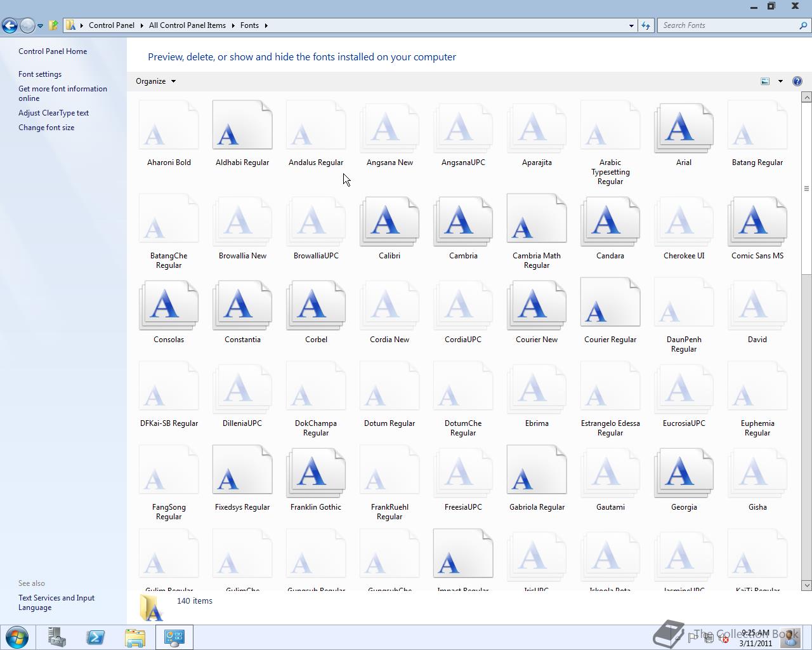Image resolution: width=812 pixels, height=650 pixels.
Task: Select the Batang Regular font icon
Action: tap(757, 126)
